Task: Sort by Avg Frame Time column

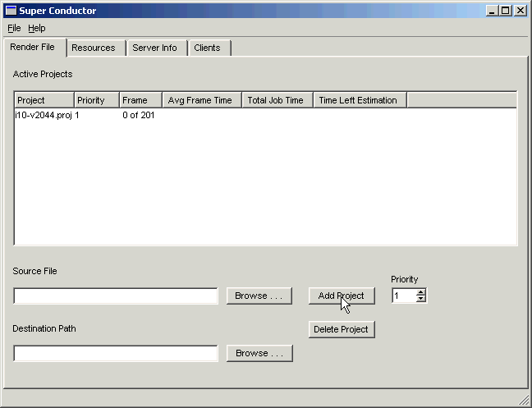Action: pyautogui.click(x=201, y=100)
